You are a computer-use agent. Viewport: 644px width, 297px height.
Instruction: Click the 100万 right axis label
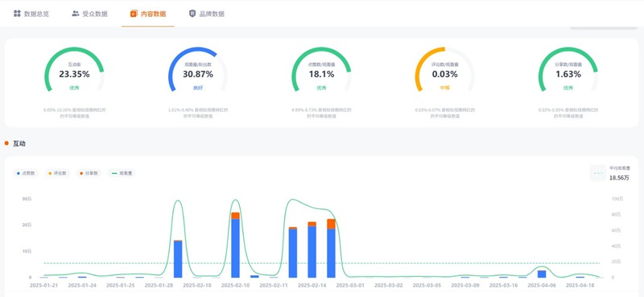tap(617, 199)
